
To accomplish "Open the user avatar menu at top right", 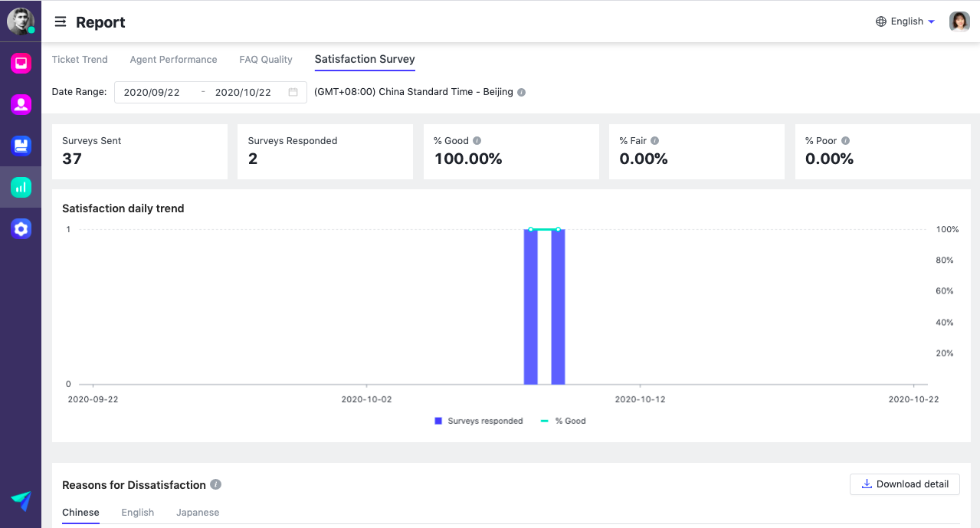I will point(959,21).
